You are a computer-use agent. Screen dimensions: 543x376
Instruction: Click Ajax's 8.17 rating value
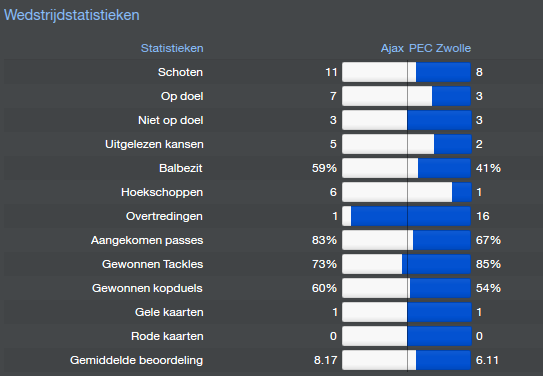(326, 360)
